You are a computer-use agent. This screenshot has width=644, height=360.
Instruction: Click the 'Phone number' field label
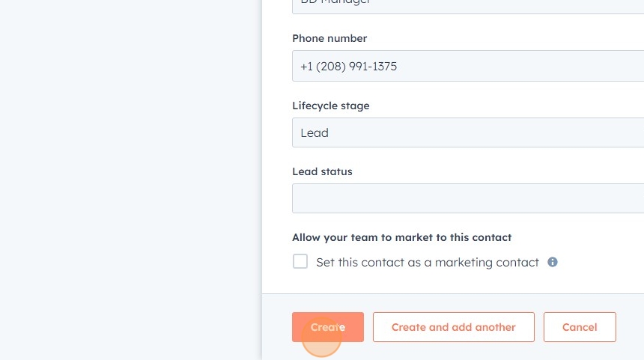pyautogui.click(x=329, y=38)
